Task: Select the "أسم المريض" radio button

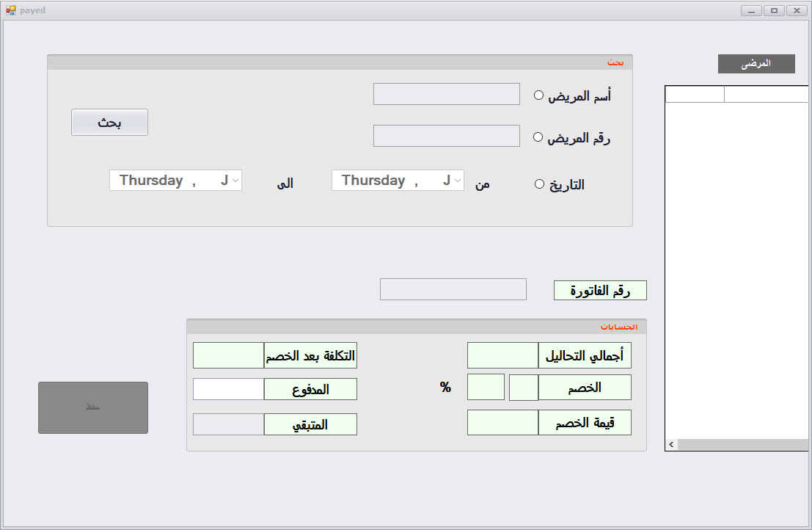Action: (538, 95)
